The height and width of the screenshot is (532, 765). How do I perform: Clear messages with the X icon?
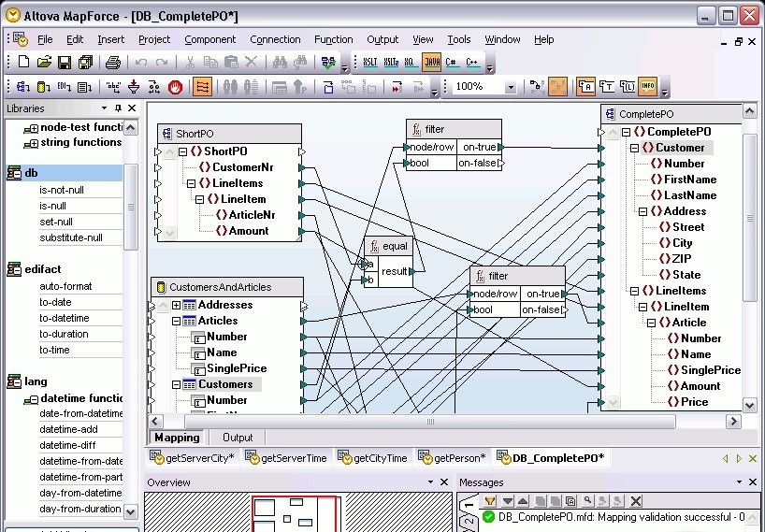[636, 501]
